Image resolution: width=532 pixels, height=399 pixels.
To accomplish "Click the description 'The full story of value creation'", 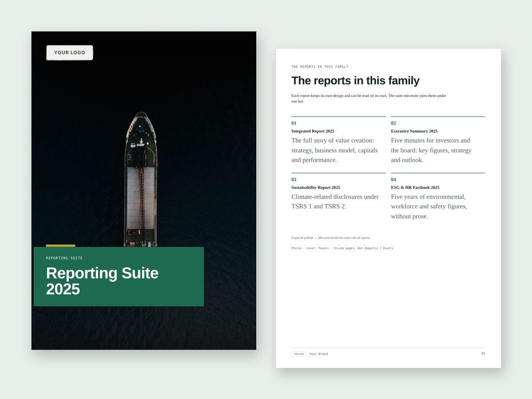I will (335, 150).
